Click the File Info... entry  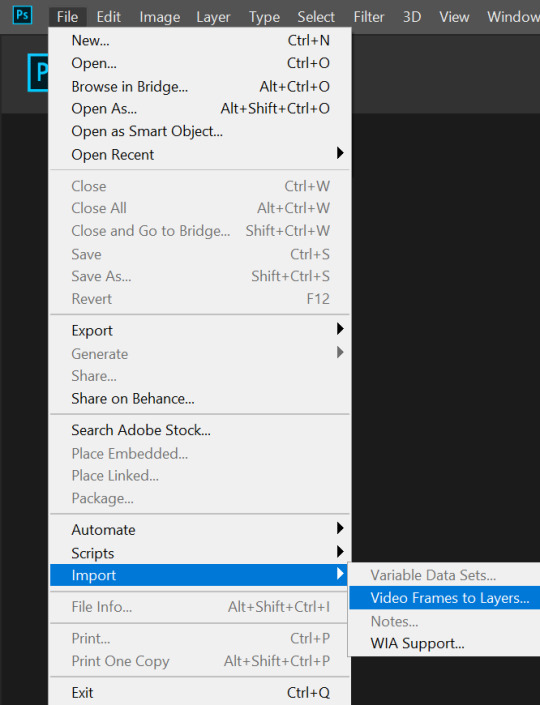199,607
